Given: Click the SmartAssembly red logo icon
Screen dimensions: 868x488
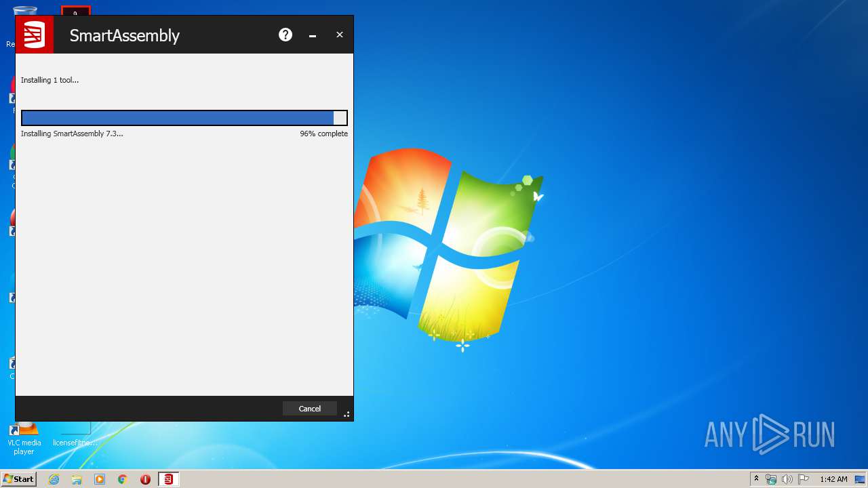Looking at the screenshot, I should tap(35, 35).
